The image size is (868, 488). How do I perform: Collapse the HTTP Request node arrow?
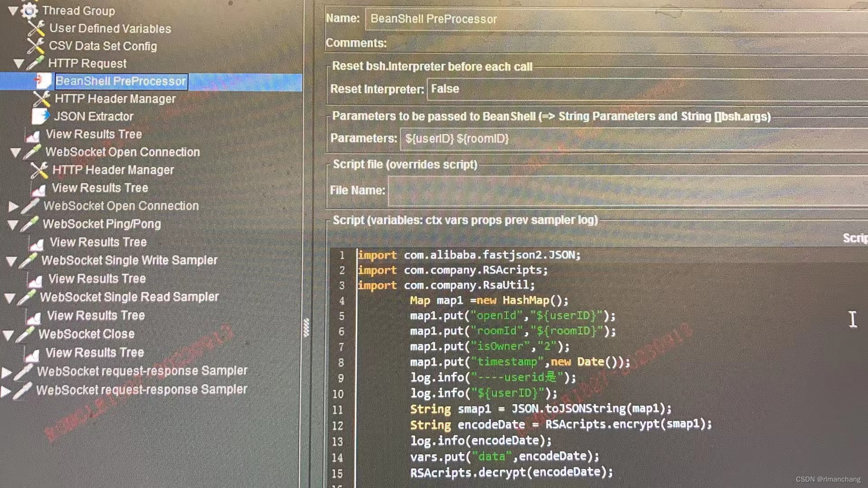click(19, 63)
